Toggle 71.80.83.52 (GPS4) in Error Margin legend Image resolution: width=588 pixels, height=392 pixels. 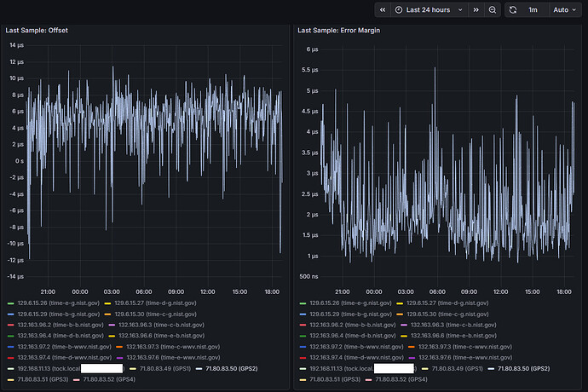(396, 379)
